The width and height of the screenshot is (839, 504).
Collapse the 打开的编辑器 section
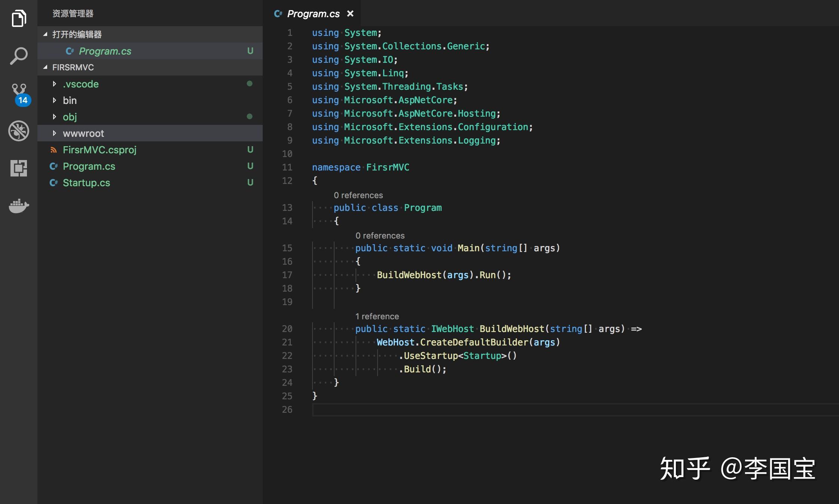(x=45, y=34)
